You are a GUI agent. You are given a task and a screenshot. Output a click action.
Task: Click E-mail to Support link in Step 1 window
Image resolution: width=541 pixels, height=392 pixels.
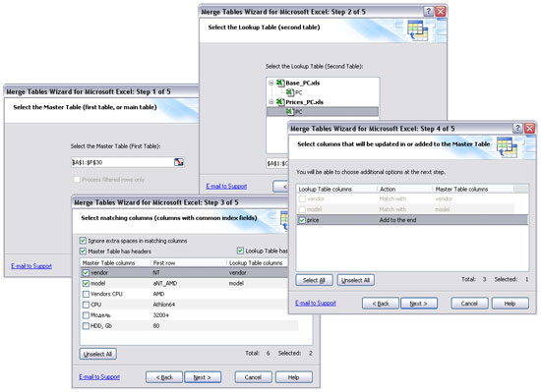[x=31, y=266]
